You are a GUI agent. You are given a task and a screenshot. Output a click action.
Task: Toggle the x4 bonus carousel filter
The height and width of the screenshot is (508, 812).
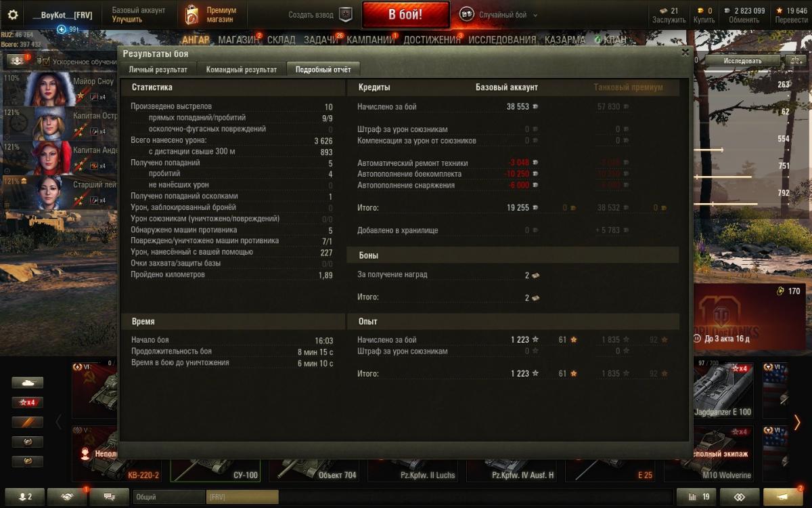pos(27,402)
